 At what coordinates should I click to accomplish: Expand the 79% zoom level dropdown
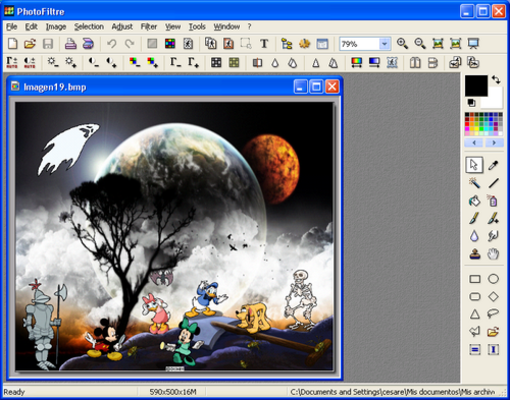(x=384, y=44)
